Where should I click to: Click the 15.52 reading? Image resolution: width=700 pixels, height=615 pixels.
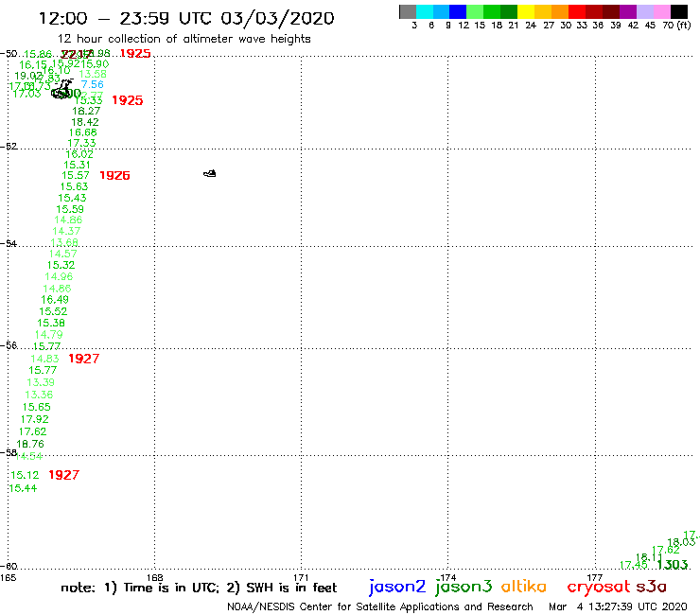pos(53,311)
